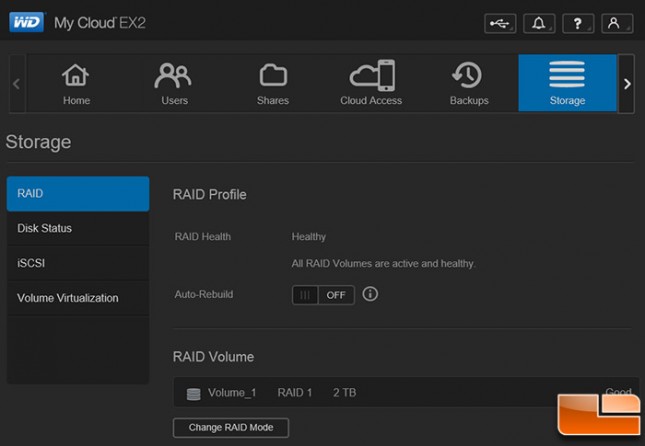645x446 pixels.
Task: Click the RAID 1 value in the volume row
Action: (295, 393)
